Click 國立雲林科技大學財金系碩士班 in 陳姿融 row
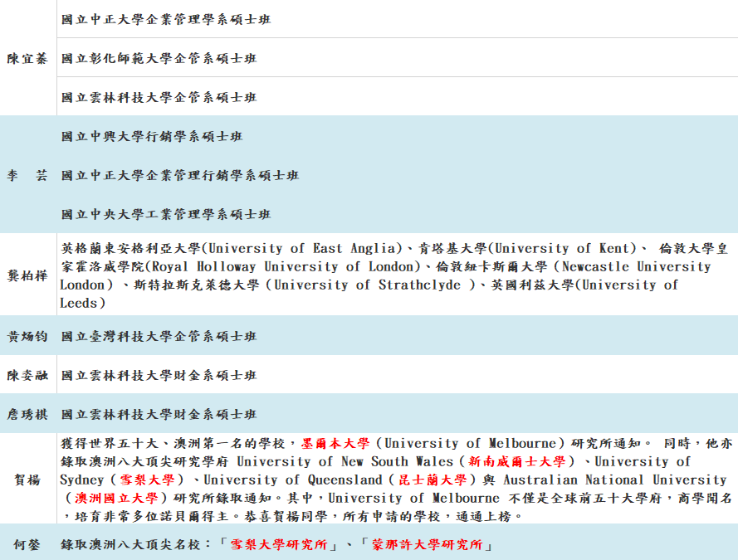Screen dimensions: 738x560 [x=159, y=375]
